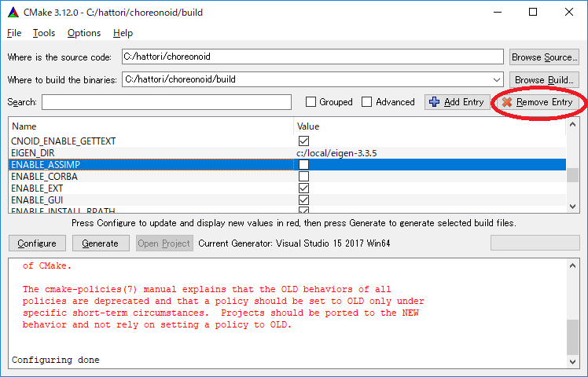Click the Browse Build button
Screen dimensions: 588x377
pyautogui.click(x=544, y=79)
